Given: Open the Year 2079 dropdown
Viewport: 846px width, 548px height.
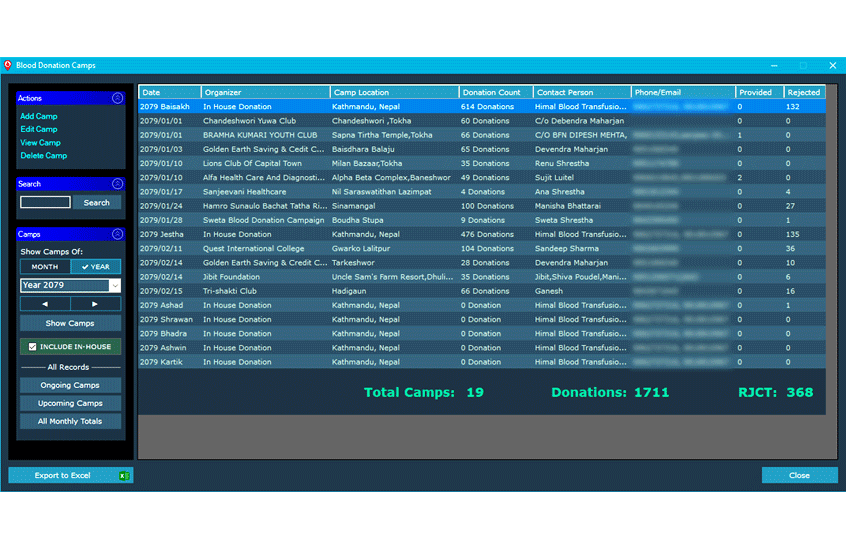Looking at the screenshot, I should (115, 286).
